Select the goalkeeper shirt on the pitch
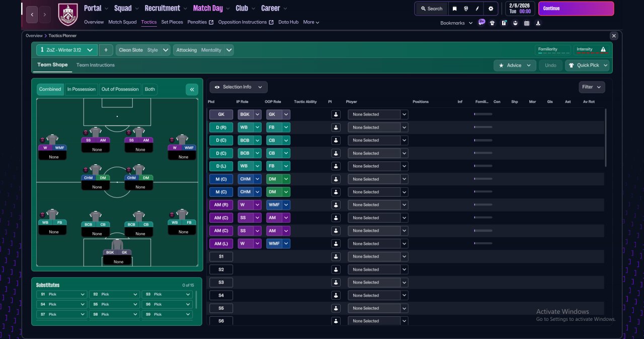Viewport: 644px width, 339px height. 117,244
